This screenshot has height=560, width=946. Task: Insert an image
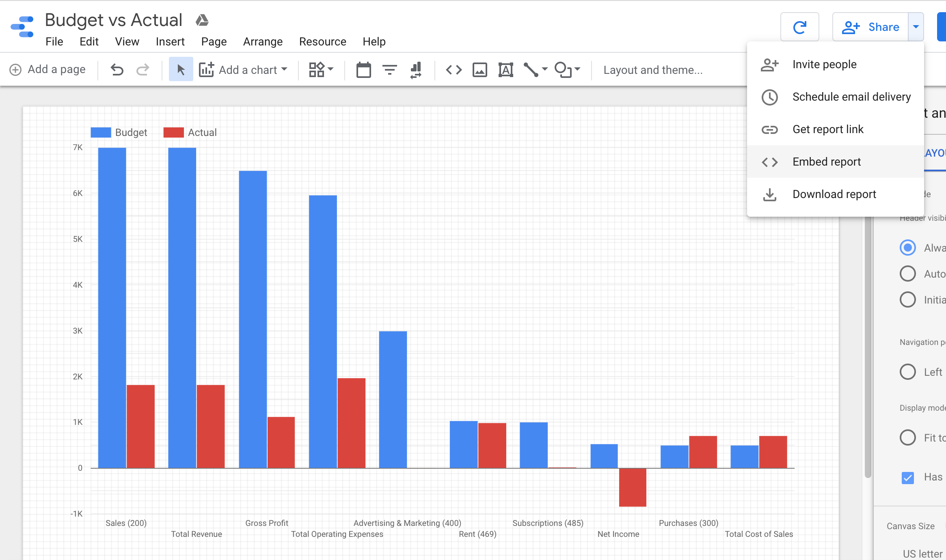click(x=479, y=70)
